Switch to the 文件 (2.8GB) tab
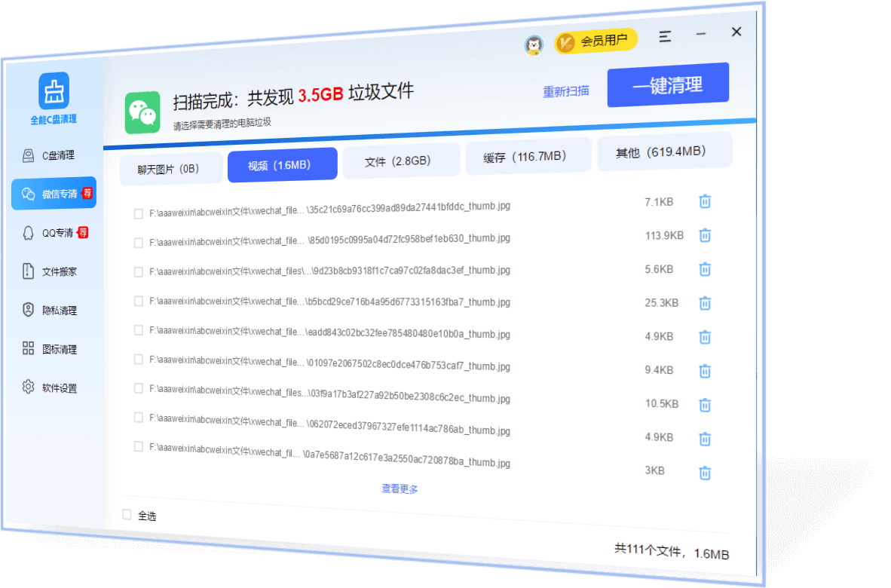 tap(400, 161)
